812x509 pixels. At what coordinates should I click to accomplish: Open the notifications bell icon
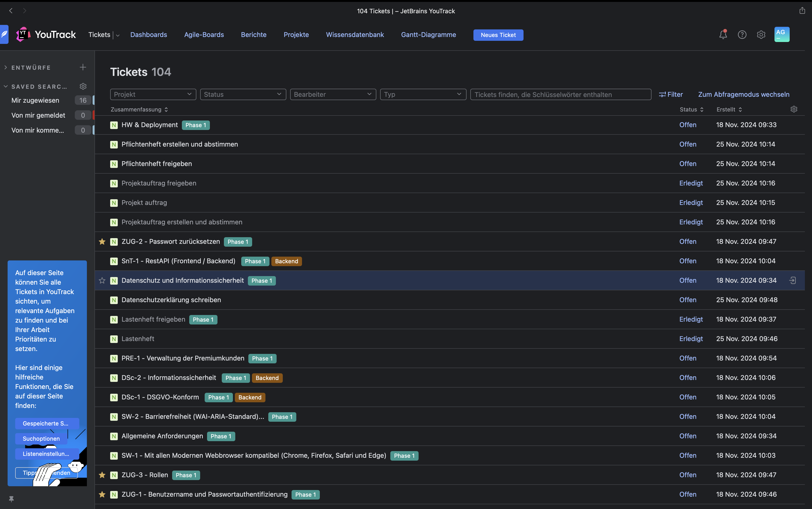pos(723,35)
